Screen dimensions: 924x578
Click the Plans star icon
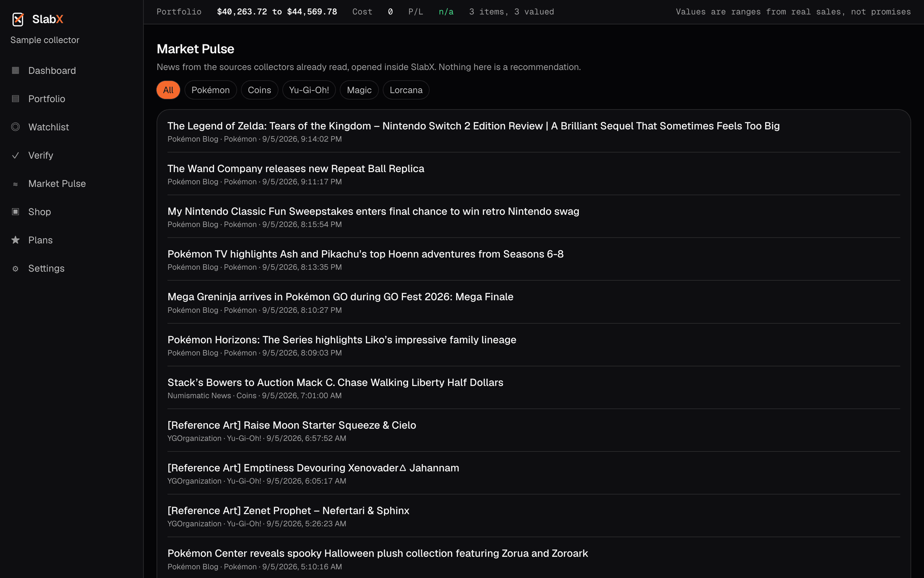tap(15, 240)
